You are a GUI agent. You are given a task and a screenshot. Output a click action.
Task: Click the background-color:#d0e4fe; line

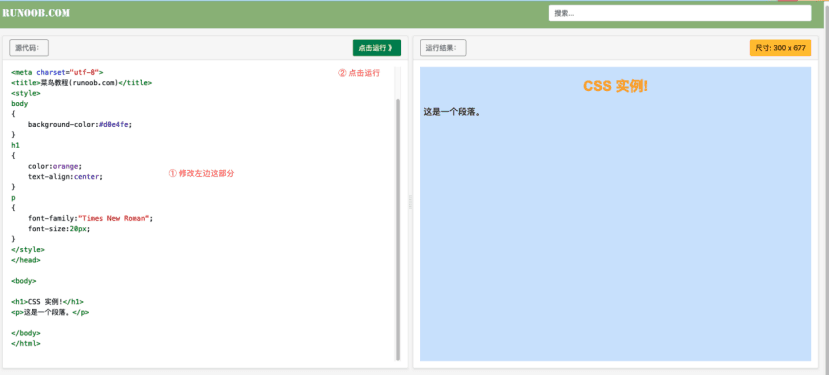pyautogui.click(x=80, y=124)
